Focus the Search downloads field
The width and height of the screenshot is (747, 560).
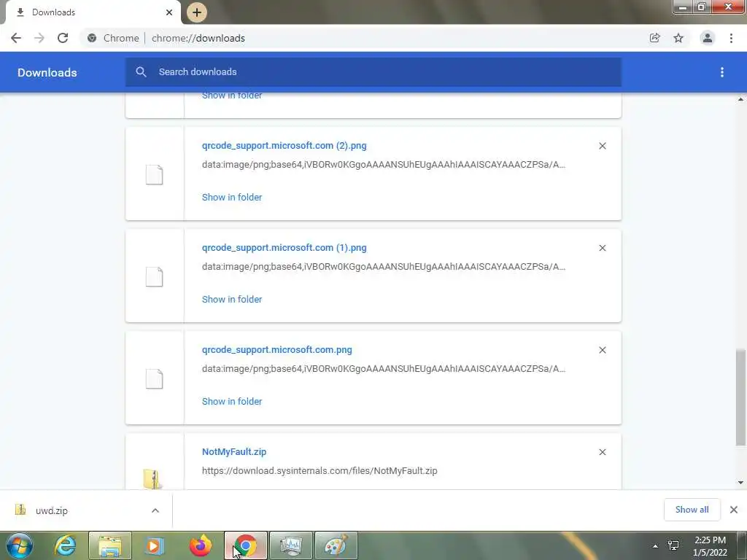(x=373, y=72)
